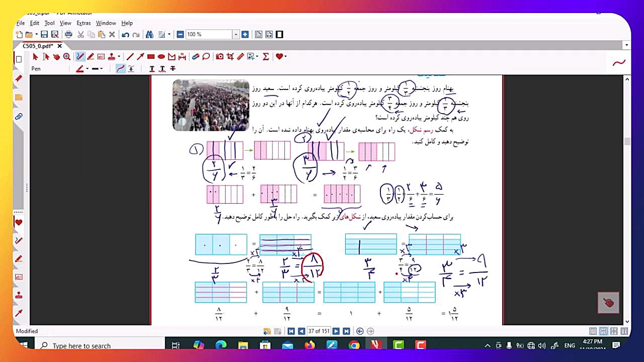Image resolution: width=644 pixels, height=362 pixels.
Task: Expand the Open file dropdown arrow
Action: pyautogui.click(x=36, y=35)
